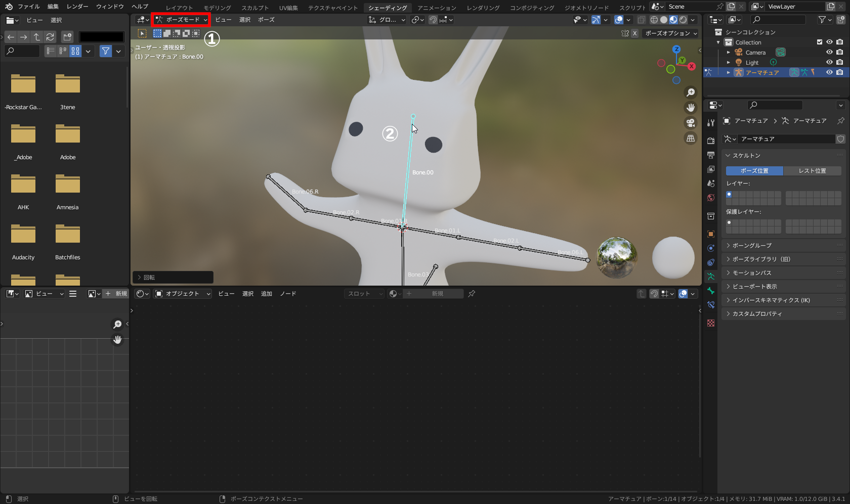
Task: Expand the ビューポート表示 panel
Action: tap(783, 287)
